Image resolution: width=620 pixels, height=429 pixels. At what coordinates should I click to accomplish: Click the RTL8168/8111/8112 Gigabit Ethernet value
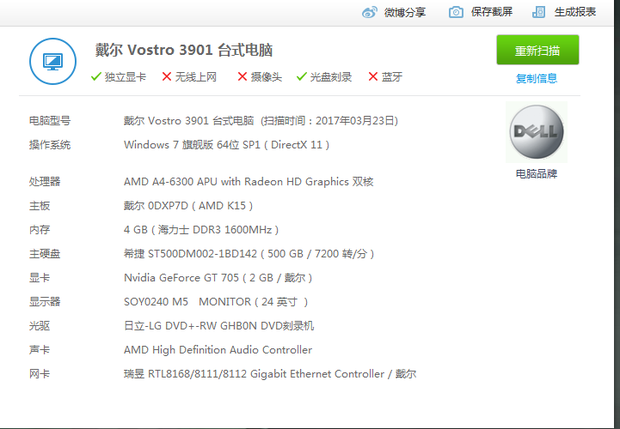[x=270, y=374]
